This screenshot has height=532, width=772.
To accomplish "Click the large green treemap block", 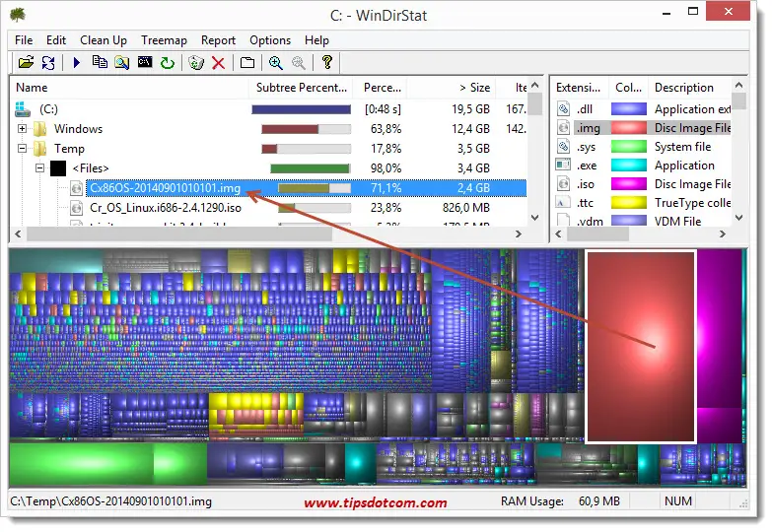I will click(x=82, y=464).
